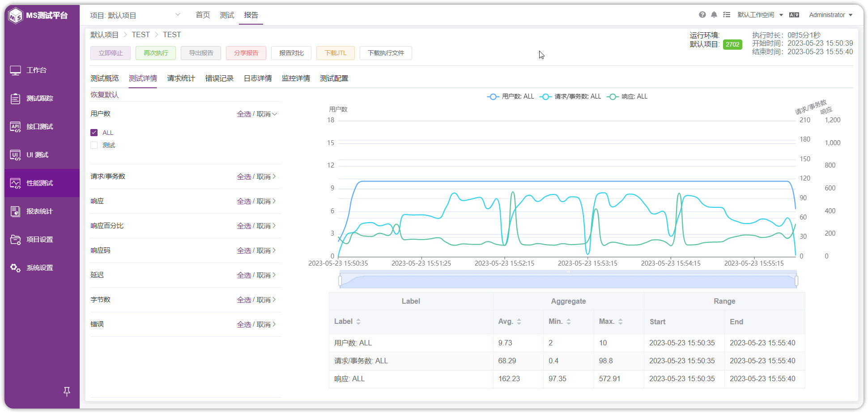Uncheck the ALL user count checkbox

94,133
